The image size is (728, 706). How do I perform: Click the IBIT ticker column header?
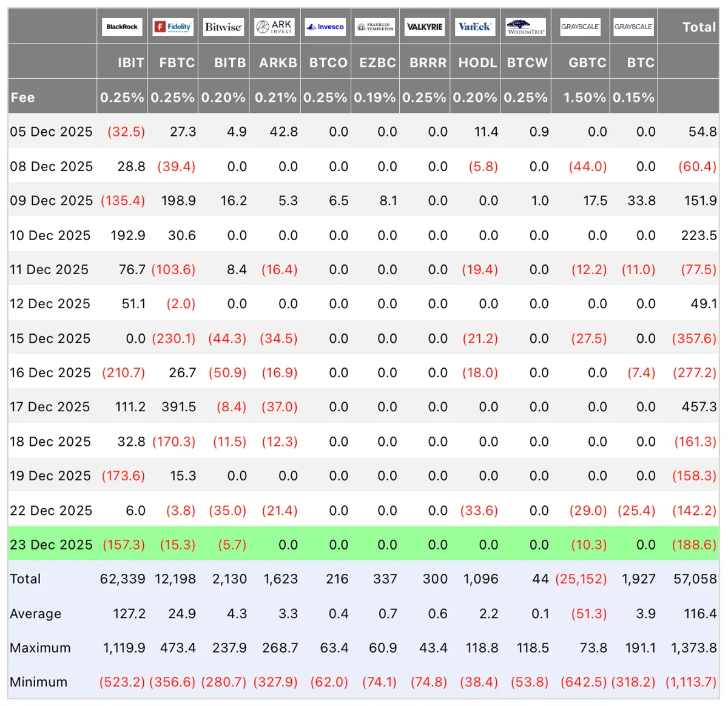click(x=131, y=62)
